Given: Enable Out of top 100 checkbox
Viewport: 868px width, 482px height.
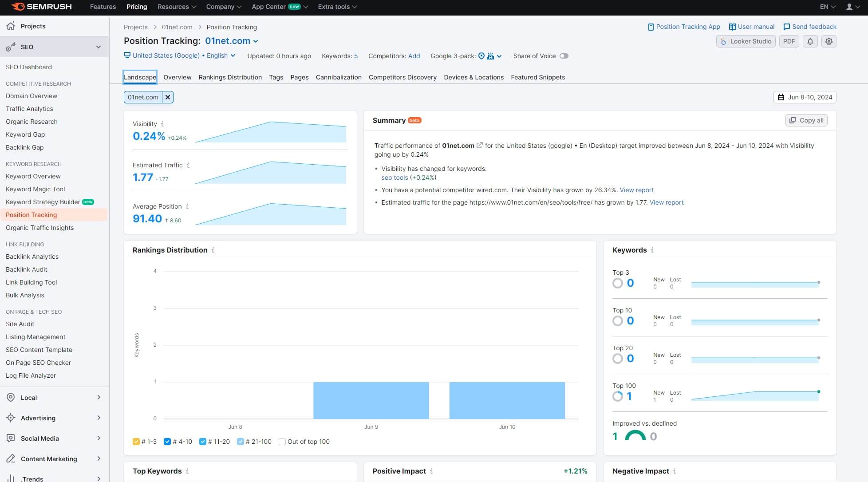Looking at the screenshot, I should pyautogui.click(x=282, y=442).
